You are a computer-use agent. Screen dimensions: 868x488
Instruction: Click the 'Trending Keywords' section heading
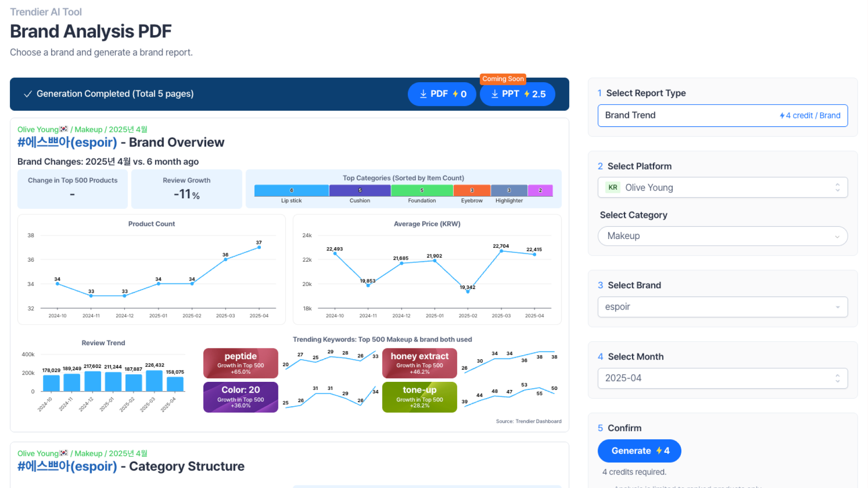coord(382,339)
